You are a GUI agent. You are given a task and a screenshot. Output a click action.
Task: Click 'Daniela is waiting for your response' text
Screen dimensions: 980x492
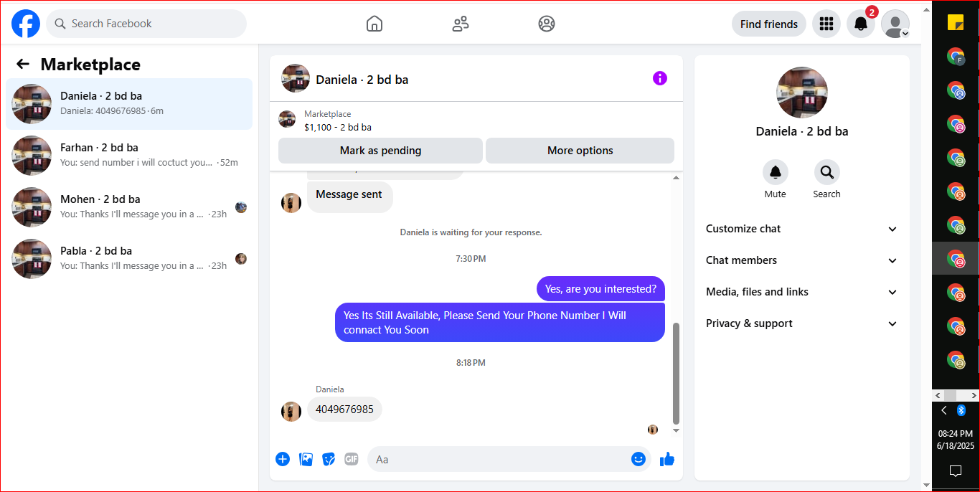(x=471, y=232)
